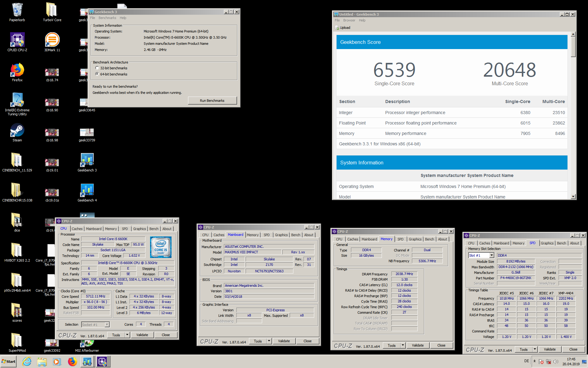Viewport: 588px width, 368px height.
Task: Click the Multi-Core score 20648
Action: (510, 70)
